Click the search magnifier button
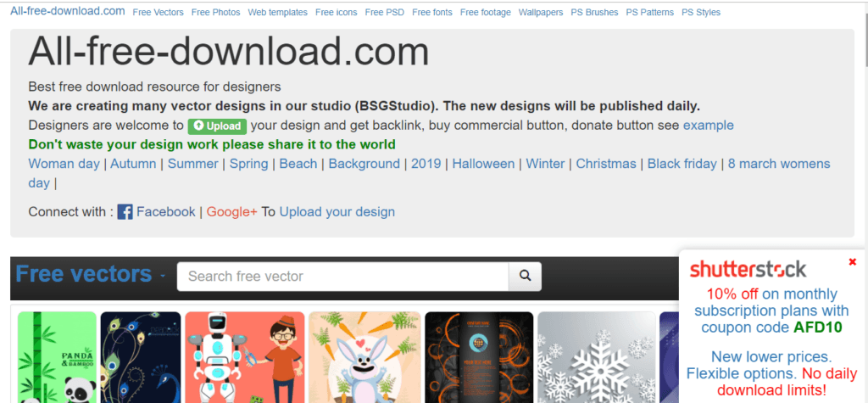 click(525, 276)
